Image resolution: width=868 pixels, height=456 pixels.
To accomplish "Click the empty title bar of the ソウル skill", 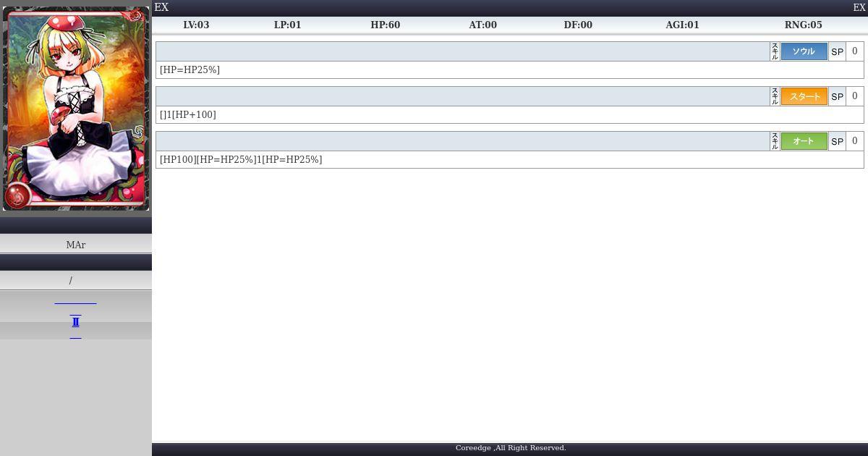I will pyautogui.click(x=463, y=51).
